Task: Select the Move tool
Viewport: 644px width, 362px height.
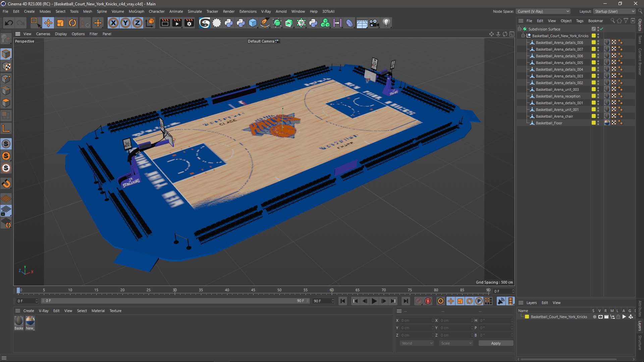Action: pos(48,23)
